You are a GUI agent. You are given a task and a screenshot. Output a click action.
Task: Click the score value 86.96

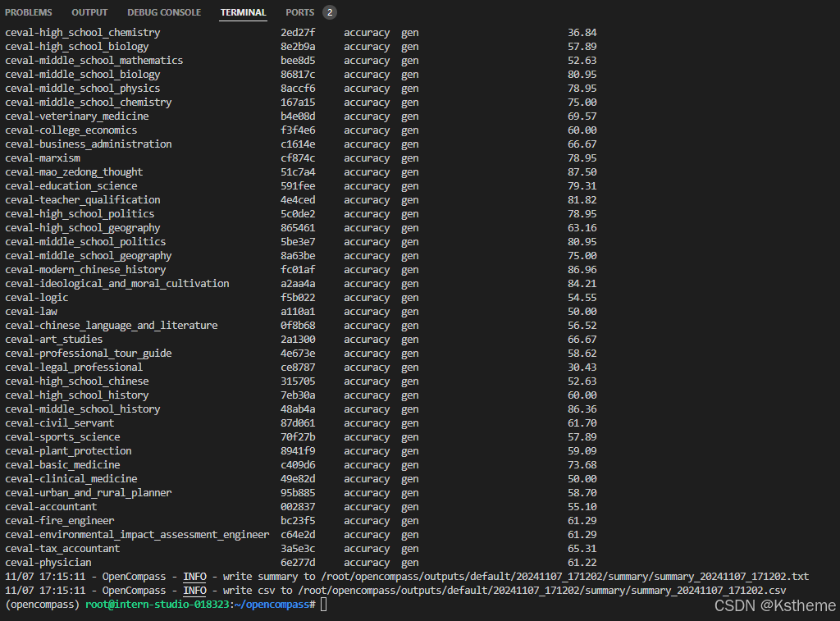(582, 270)
